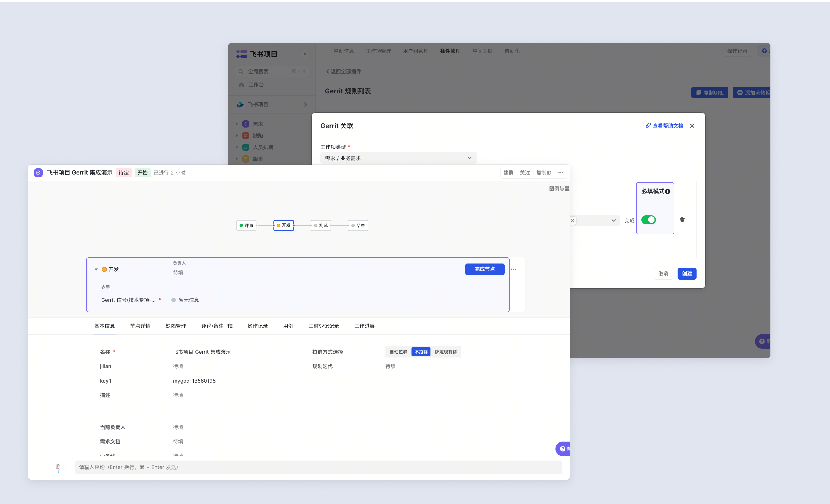The width and height of the screenshot is (830, 504).
Task: Click the 复制ID button
Action: (x=544, y=173)
